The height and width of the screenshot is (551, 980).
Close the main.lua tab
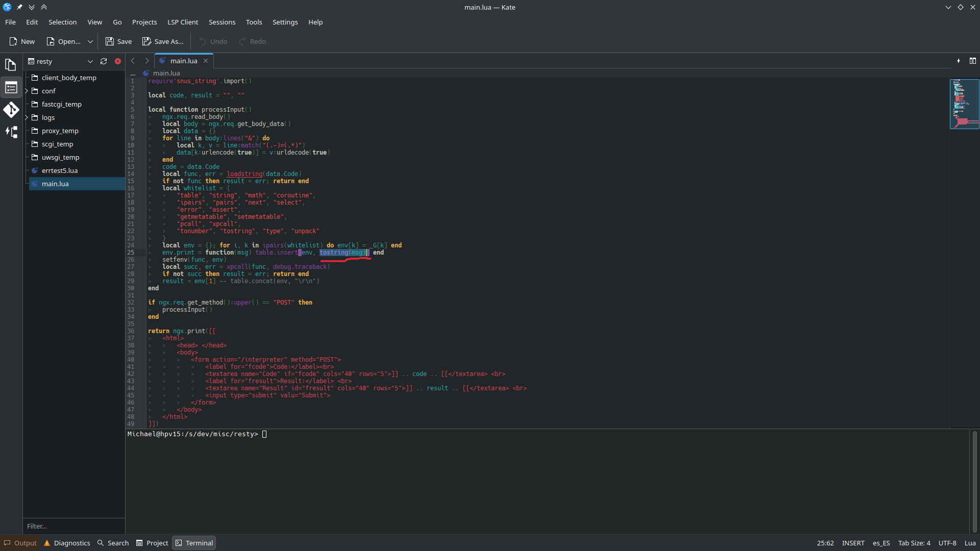point(206,61)
